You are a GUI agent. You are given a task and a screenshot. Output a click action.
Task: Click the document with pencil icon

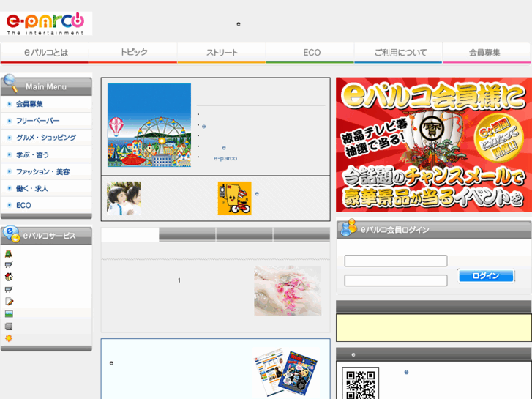click(9, 301)
